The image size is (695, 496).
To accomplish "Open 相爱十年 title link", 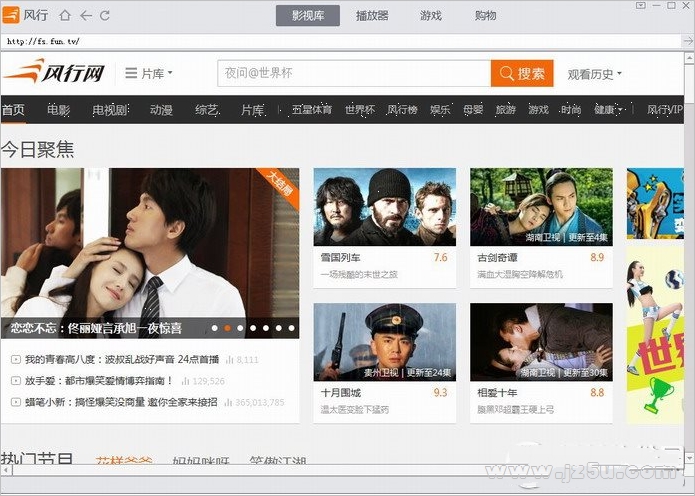I will (x=497, y=393).
